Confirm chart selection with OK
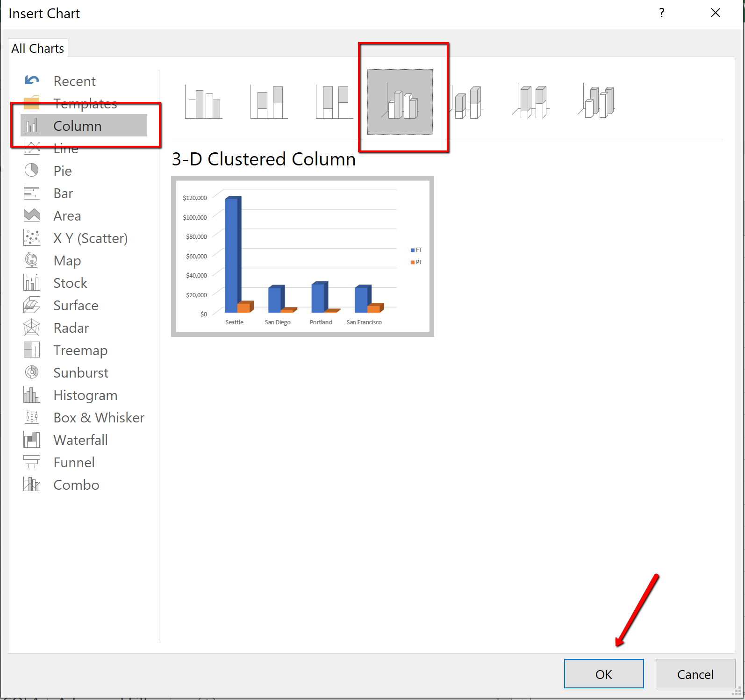745x700 pixels. (x=604, y=674)
